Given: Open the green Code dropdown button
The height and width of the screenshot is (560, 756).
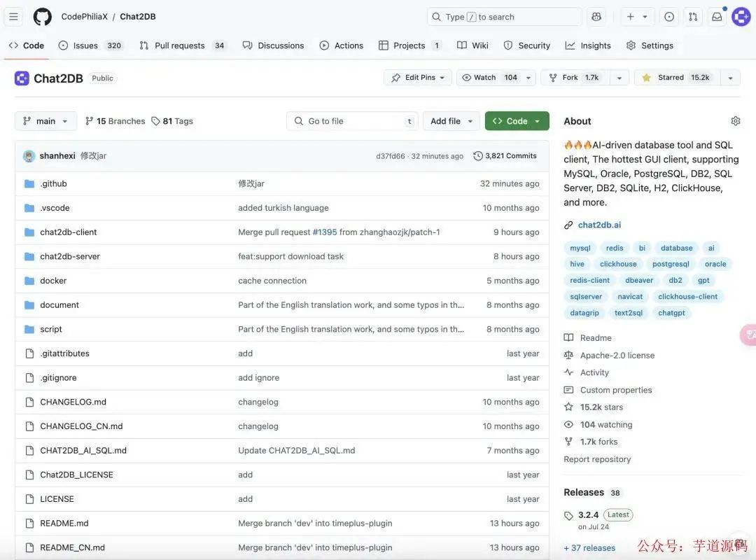Looking at the screenshot, I should (x=517, y=121).
